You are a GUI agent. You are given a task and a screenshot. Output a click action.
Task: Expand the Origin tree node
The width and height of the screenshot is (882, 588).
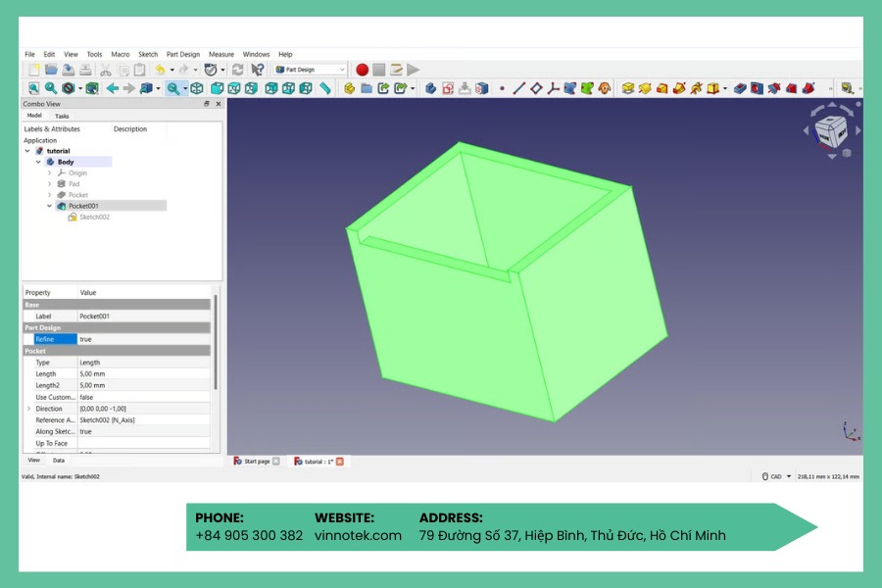50,172
